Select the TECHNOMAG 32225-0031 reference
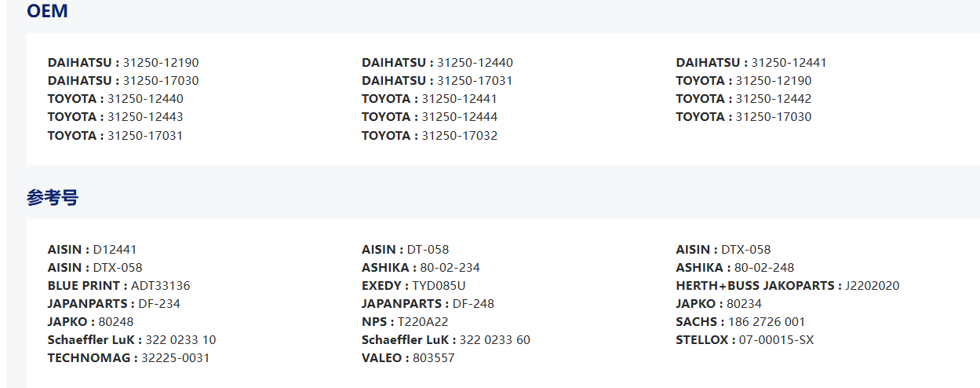 pos(175,358)
